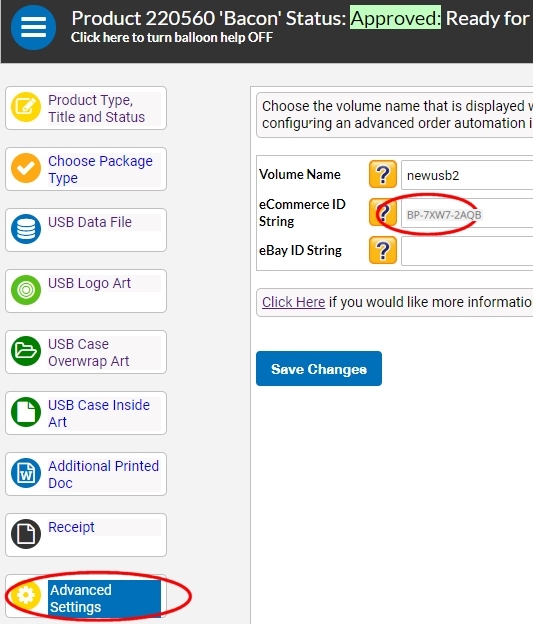Click the blue database USB Data File icon
This screenshot has height=624, width=533.
[26, 229]
